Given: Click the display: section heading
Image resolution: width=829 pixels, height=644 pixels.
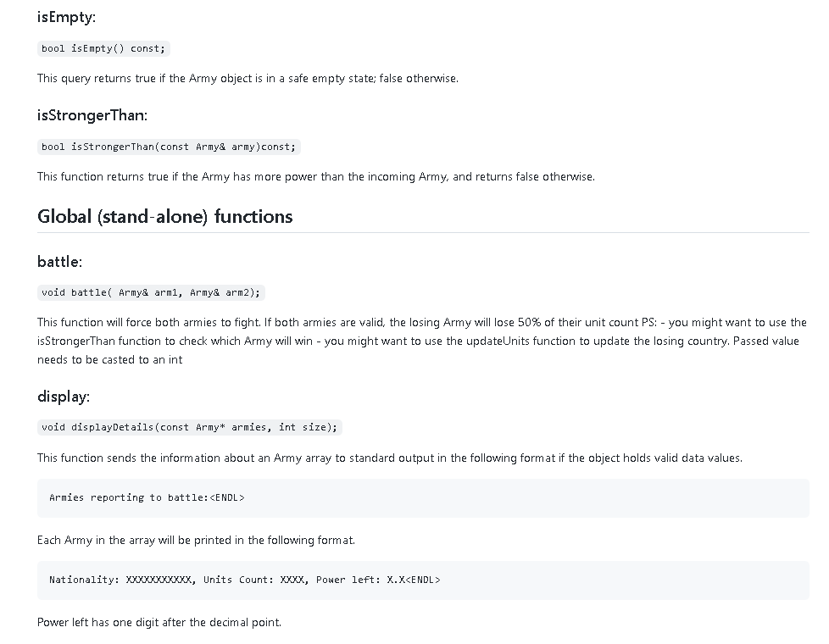Looking at the screenshot, I should 63,397.
